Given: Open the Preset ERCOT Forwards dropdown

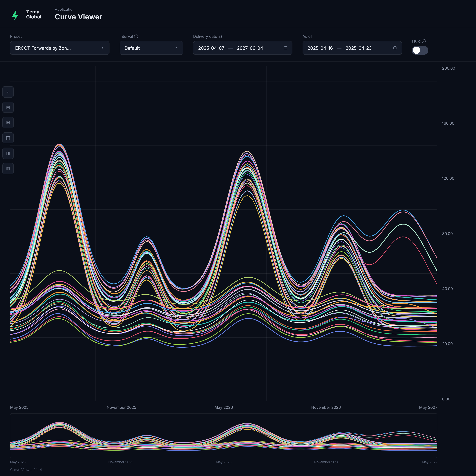Looking at the screenshot, I should tap(60, 48).
